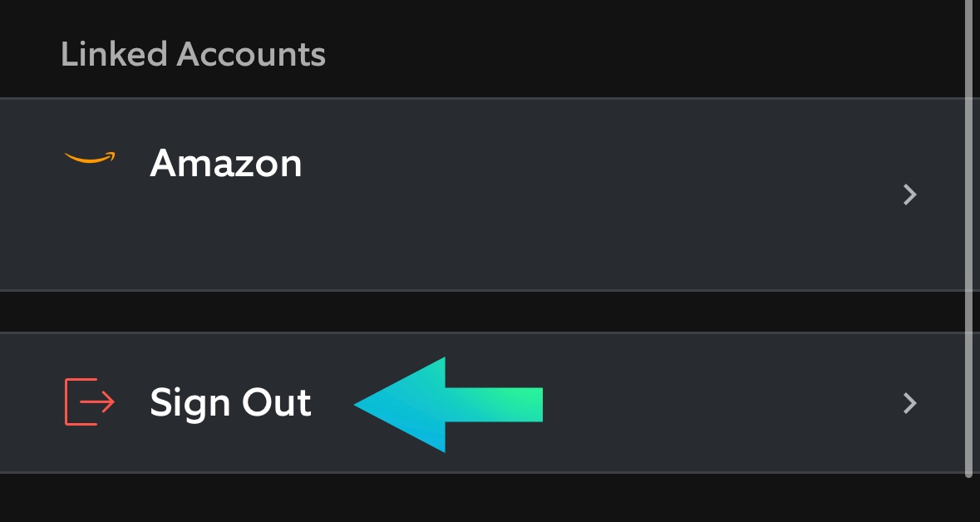Tap the Linked Accounts heading text
This screenshot has width=980, height=522.
(193, 55)
